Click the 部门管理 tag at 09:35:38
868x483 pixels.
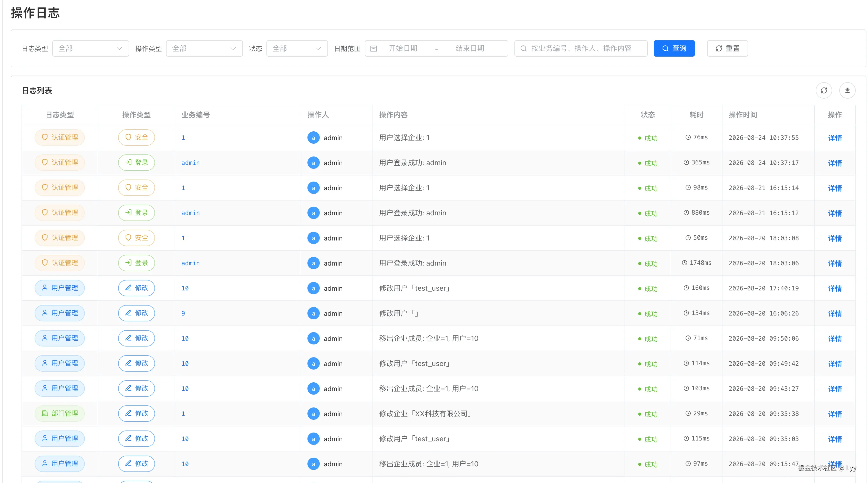point(60,413)
